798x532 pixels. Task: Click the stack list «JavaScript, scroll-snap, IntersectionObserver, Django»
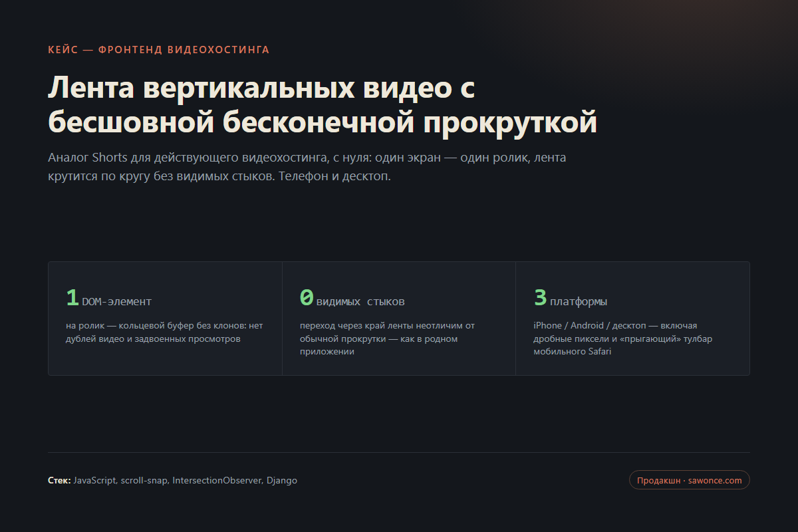(x=186, y=480)
